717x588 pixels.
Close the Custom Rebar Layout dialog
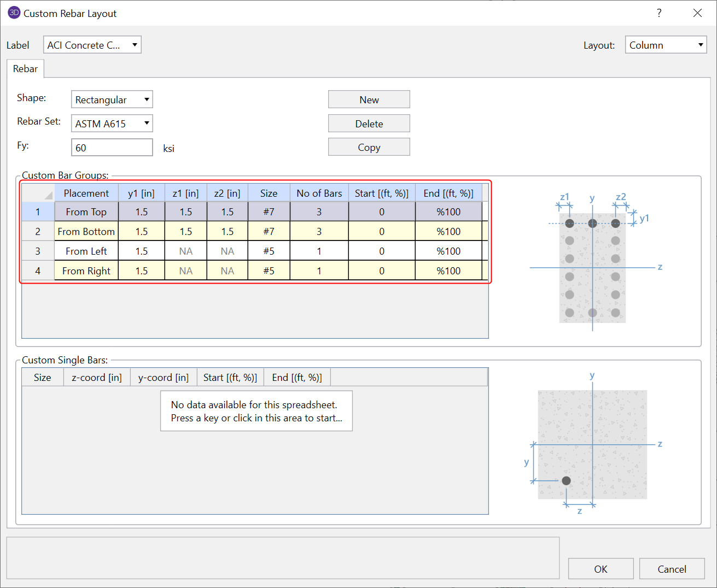click(x=697, y=13)
